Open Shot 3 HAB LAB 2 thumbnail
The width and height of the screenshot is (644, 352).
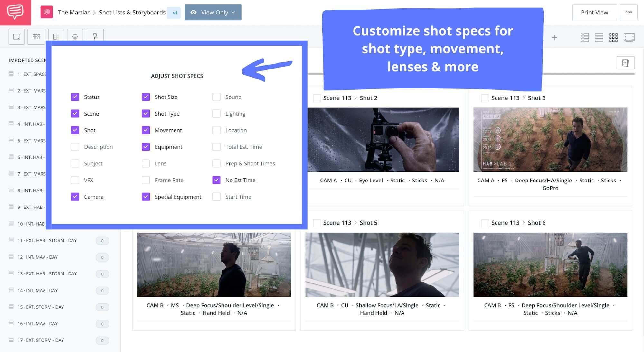(x=550, y=140)
